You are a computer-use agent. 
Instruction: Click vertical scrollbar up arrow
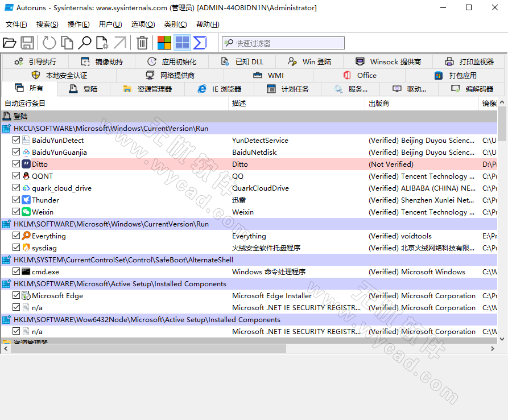[x=502, y=102]
